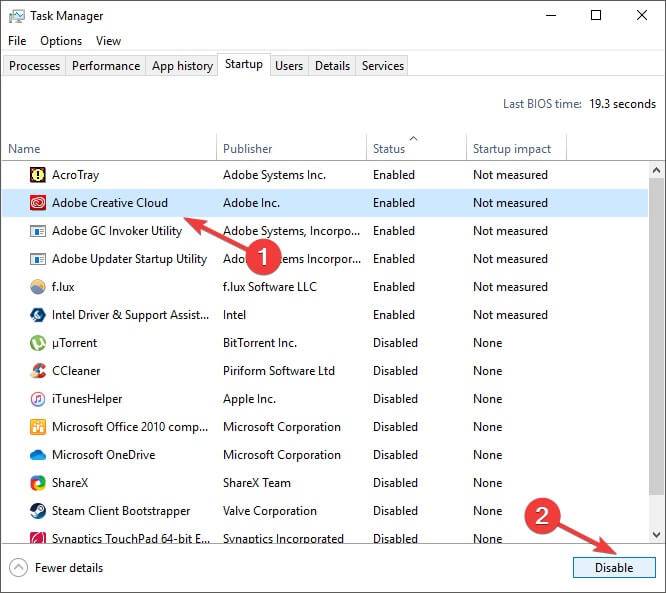Select the Steam Client Bootstrapper icon
The image size is (666, 593).
[x=38, y=511]
